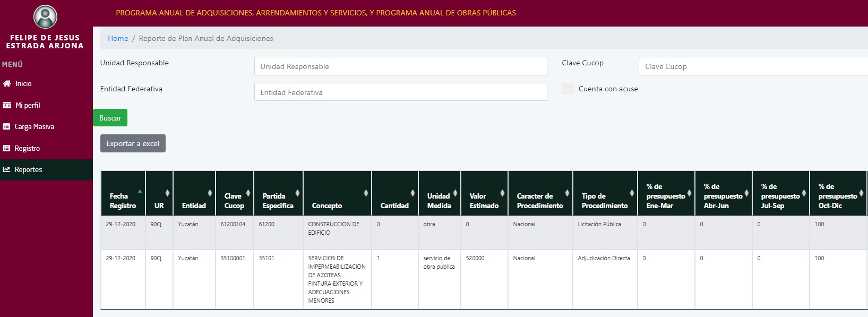Click the Exportar a excel button
Image resolution: width=868 pixels, height=317 pixels.
tap(133, 143)
